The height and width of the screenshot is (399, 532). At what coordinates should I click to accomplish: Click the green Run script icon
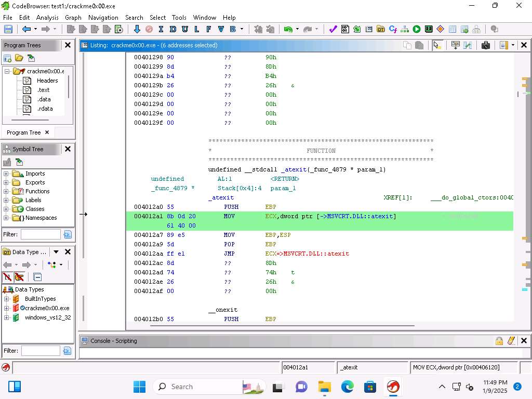pos(417,30)
